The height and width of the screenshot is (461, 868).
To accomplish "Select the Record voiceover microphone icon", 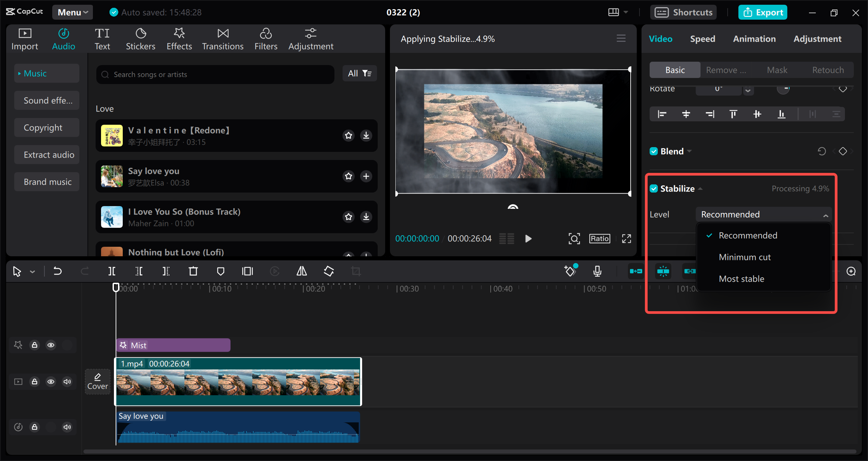I will tap(597, 271).
